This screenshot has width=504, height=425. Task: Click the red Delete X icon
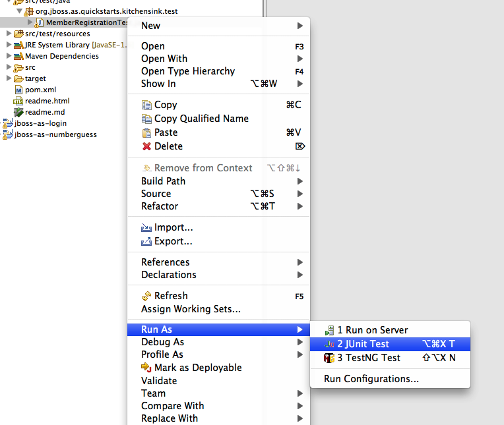[x=146, y=146]
